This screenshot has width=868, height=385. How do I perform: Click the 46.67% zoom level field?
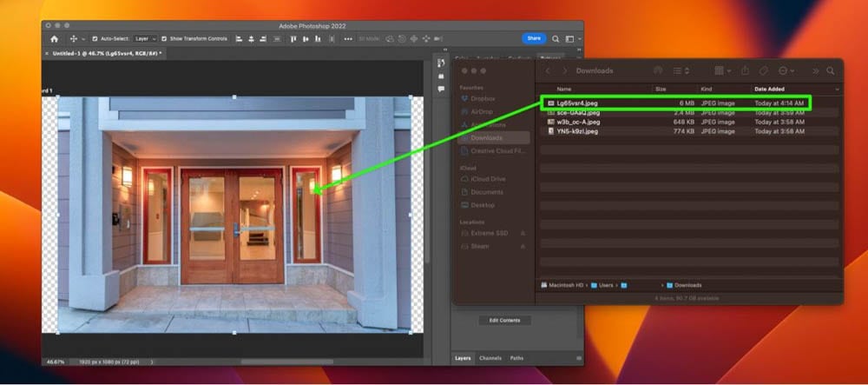click(x=55, y=362)
